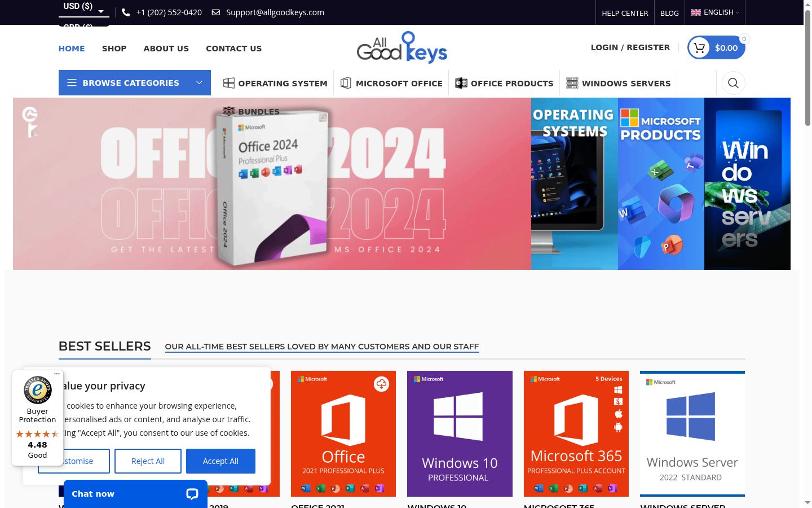Open the USD ($) currency dropdown

(84, 8)
